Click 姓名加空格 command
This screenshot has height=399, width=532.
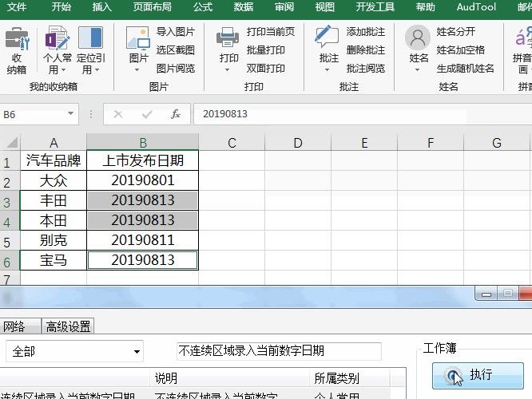tap(460, 50)
